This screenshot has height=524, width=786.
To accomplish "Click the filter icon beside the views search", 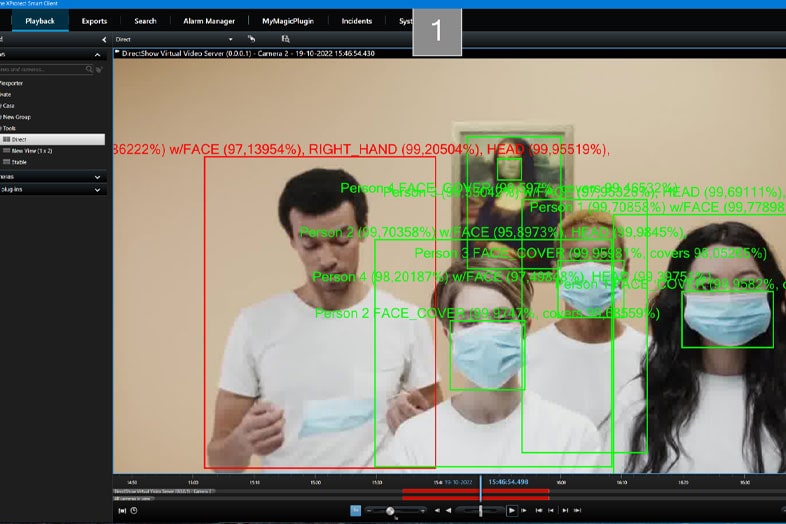I will [x=99, y=69].
